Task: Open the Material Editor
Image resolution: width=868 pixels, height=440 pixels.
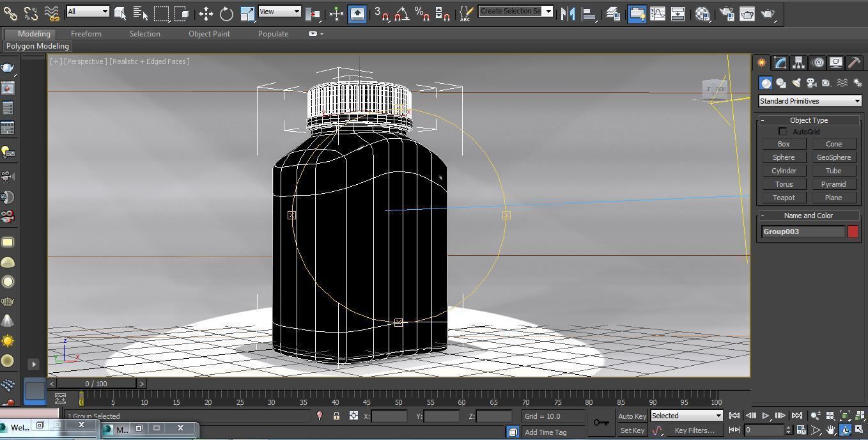Action: click(702, 13)
